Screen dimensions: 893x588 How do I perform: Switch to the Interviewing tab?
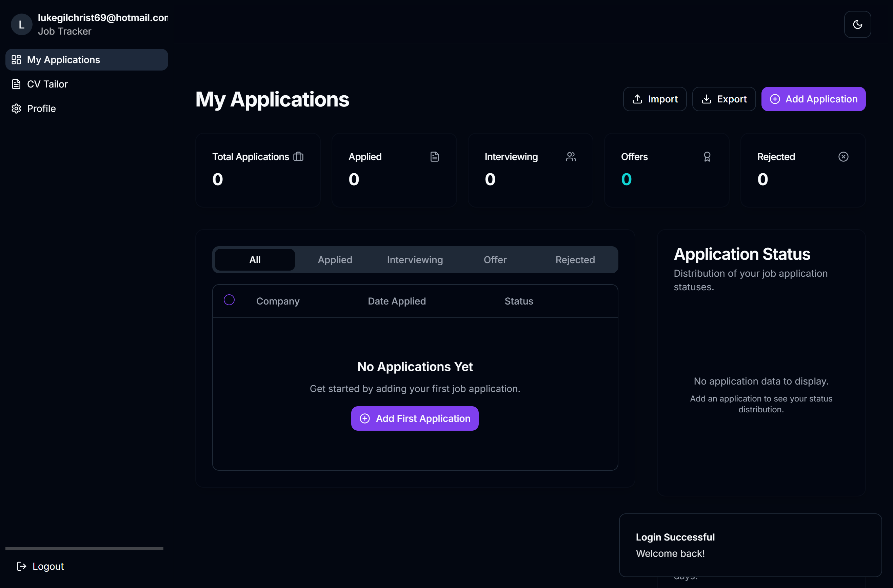pos(415,260)
